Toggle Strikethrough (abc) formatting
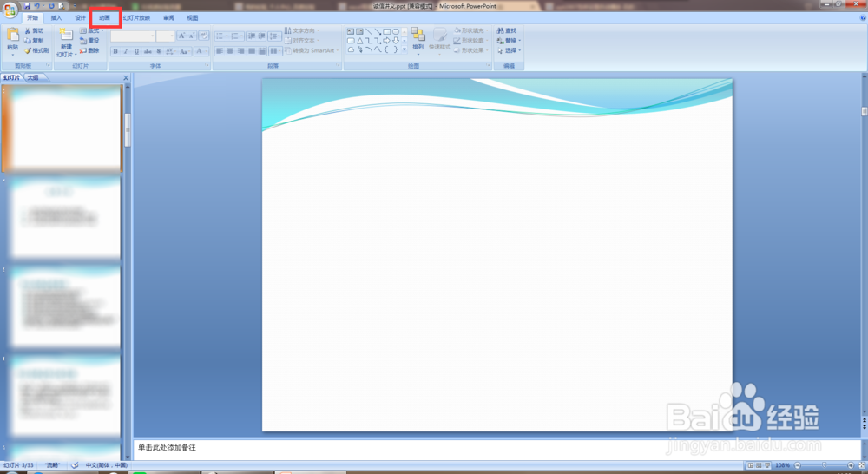The width and height of the screenshot is (868, 474). tap(148, 51)
